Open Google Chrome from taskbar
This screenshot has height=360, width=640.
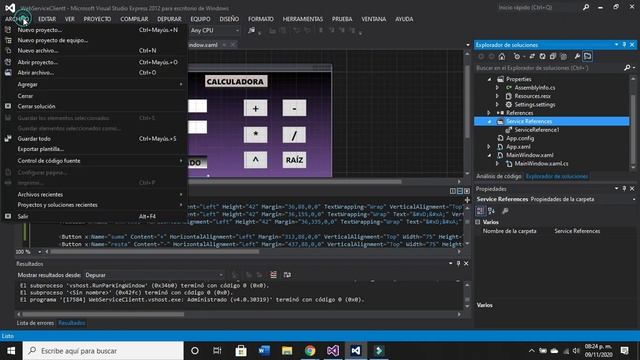pos(310,351)
